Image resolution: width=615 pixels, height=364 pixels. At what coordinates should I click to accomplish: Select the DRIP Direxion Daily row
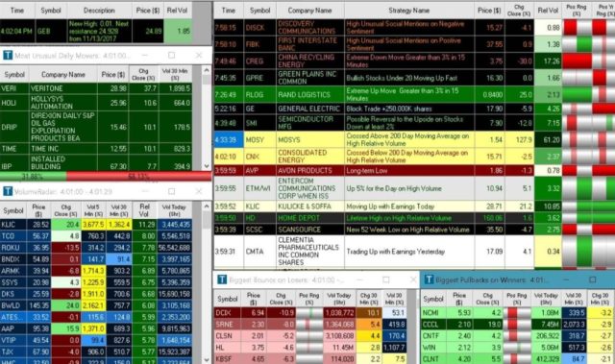click(96, 127)
